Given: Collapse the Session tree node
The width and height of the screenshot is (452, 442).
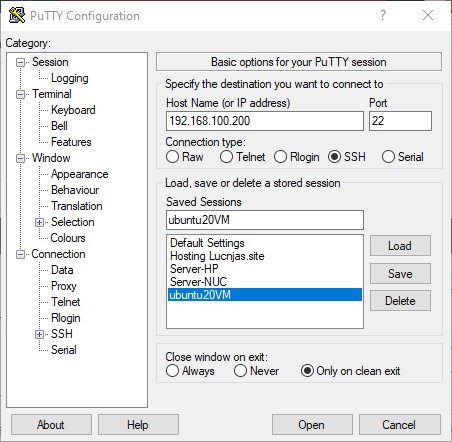Looking at the screenshot, I should (21, 62).
